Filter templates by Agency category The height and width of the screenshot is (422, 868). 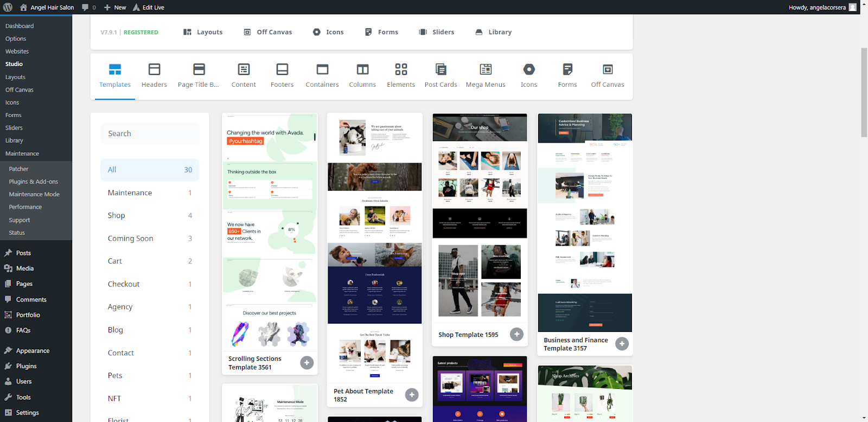coord(150,307)
